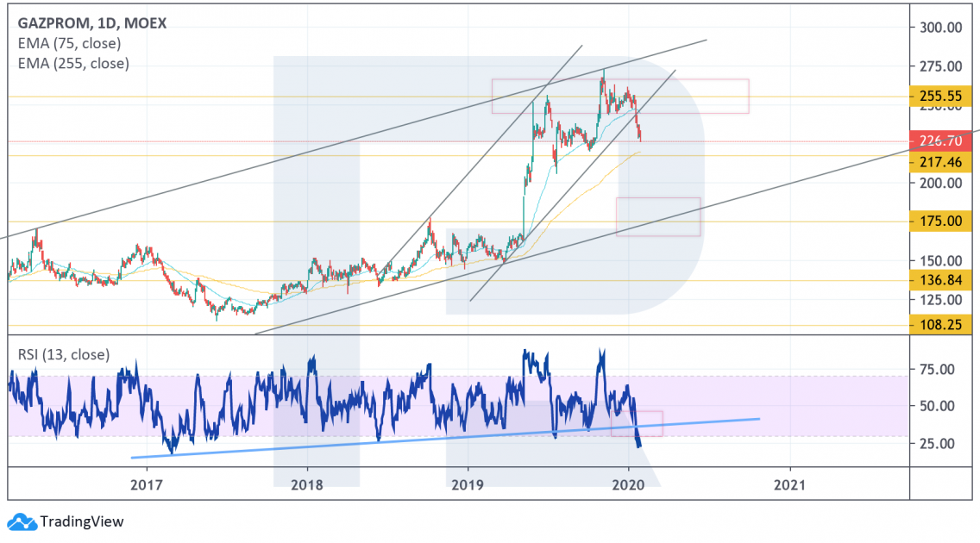This screenshot has width=980, height=543.
Task: Click the RSI 75.00 axis value
Action: pyautogui.click(x=937, y=370)
